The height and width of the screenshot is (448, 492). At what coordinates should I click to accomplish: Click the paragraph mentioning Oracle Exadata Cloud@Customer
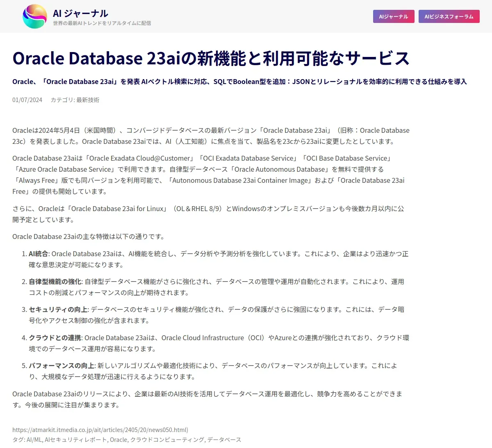click(x=209, y=175)
